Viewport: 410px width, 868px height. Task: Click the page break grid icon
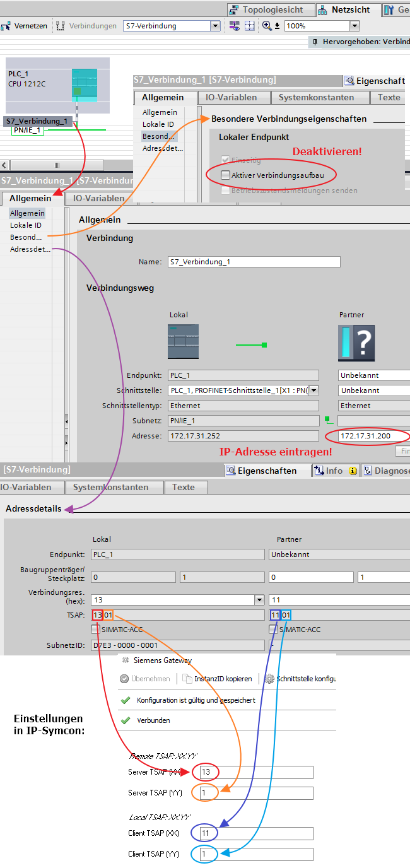250,26
